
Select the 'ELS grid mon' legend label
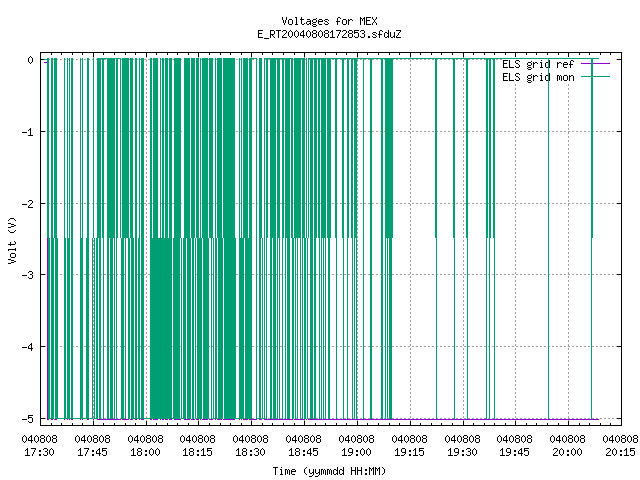[538, 77]
